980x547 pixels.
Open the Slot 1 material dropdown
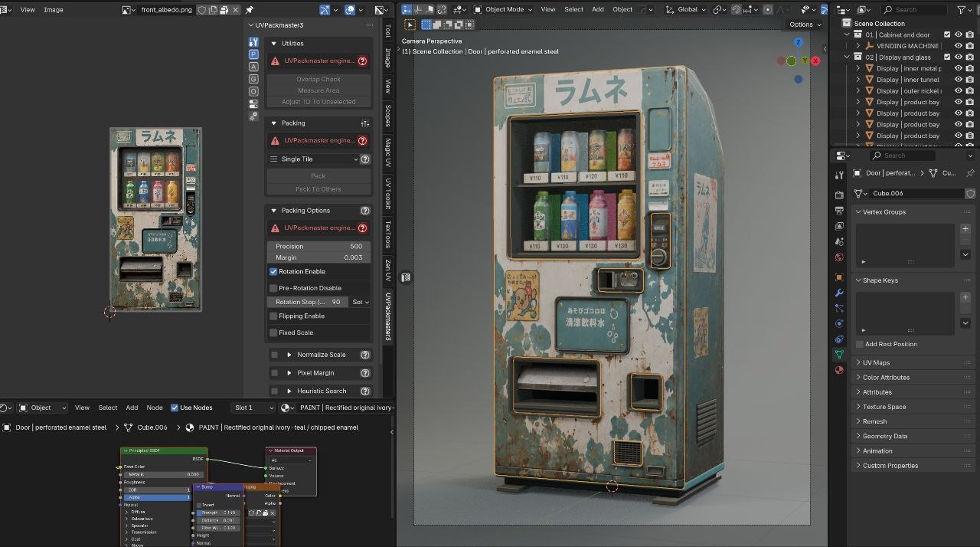254,408
